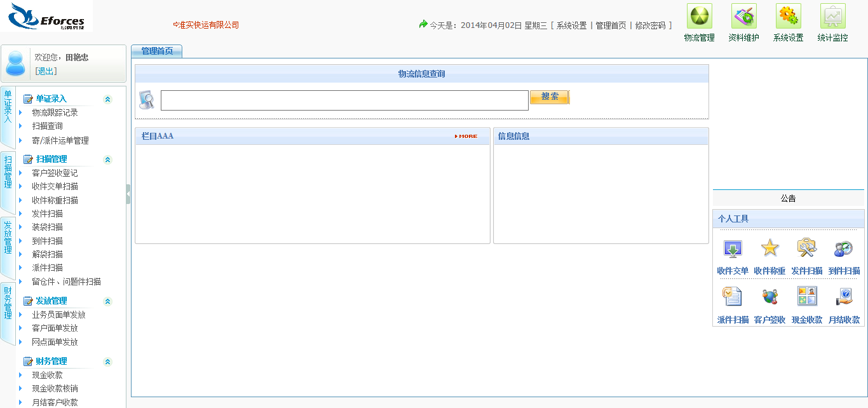The image size is (868, 408).
Task: Open the 统计监控 chart icon
Action: [832, 17]
